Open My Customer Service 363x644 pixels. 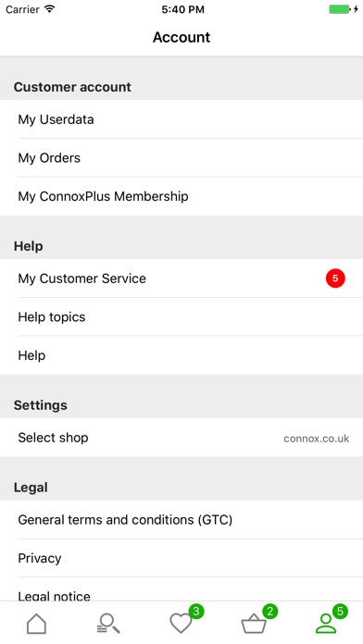[x=181, y=279]
